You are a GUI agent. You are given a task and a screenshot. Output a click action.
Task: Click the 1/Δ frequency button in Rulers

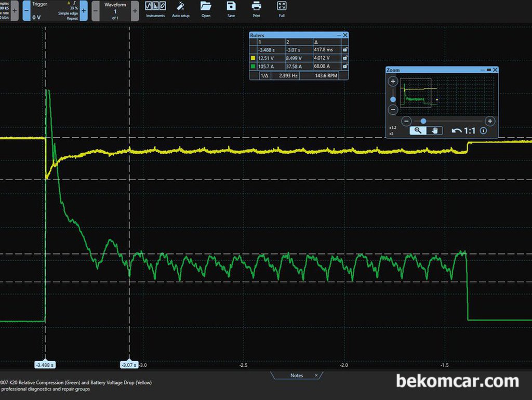(264, 75)
